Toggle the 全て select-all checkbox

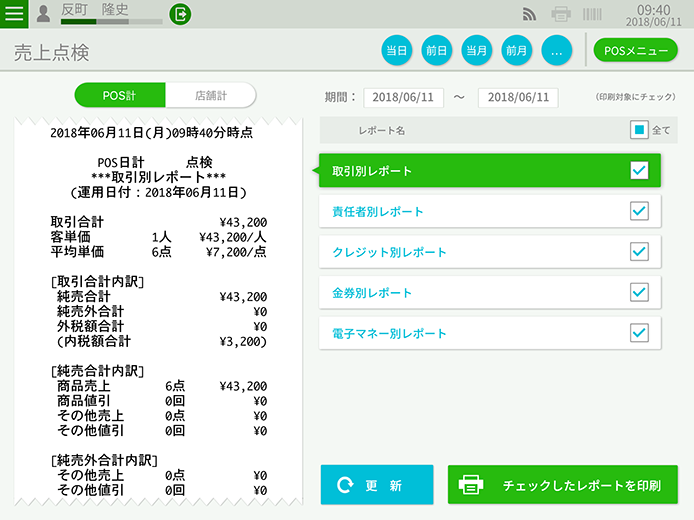point(640,130)
